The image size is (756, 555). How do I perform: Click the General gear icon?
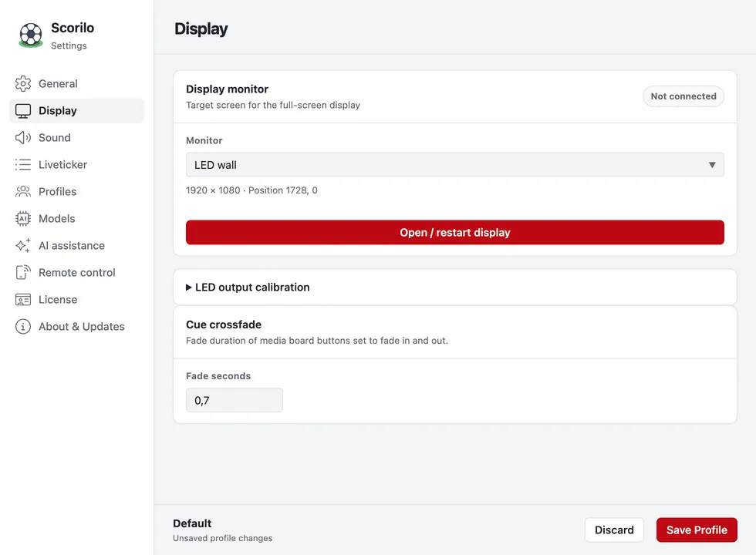pos(22,84)
